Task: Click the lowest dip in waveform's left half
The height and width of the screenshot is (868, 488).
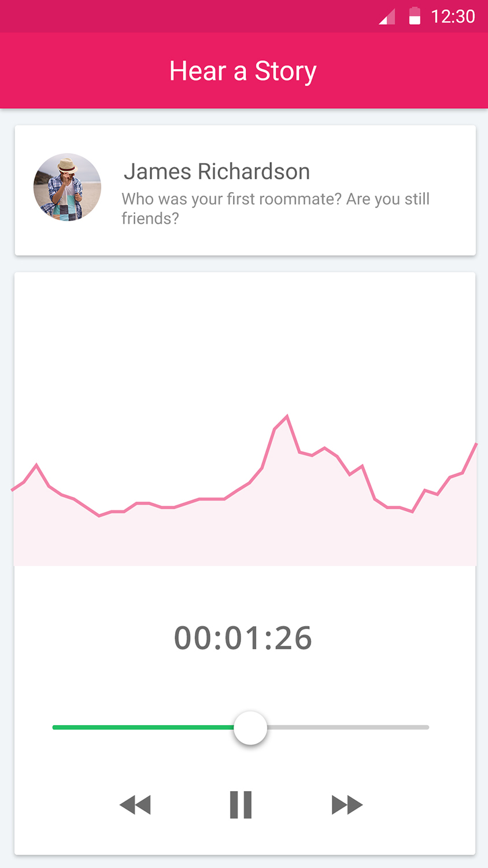Action: pyautogui.click(x=99, y=515)
